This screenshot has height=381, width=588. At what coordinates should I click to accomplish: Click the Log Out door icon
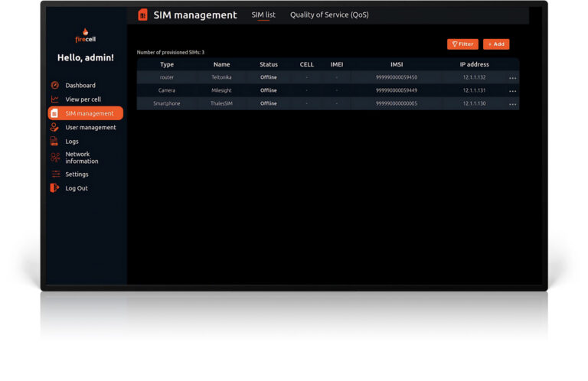coord(54,188)
